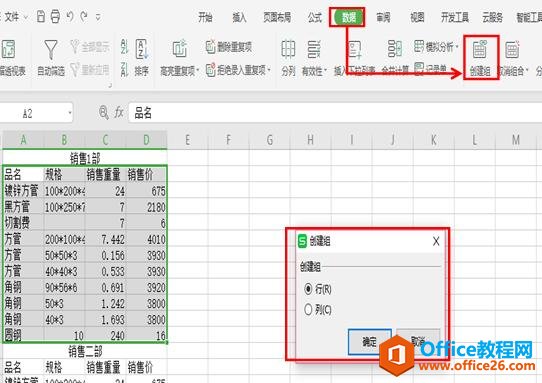542x383 pixels.
Task: Click 插入下拉列表 icon
Action: [354, 57]
